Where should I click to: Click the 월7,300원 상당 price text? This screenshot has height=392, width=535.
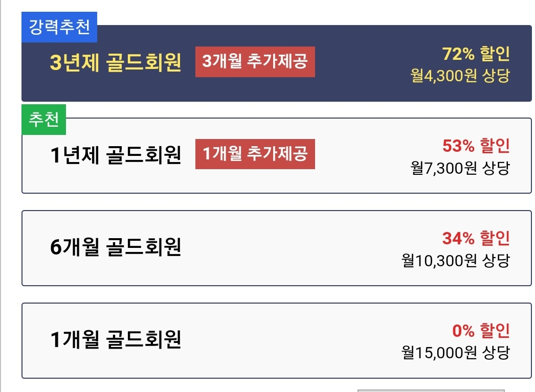tap(460, 168)
